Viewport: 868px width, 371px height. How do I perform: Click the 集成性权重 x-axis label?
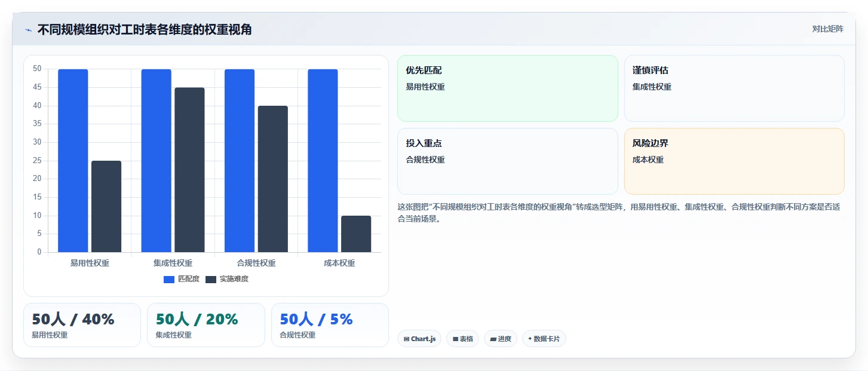click(x=173, y=263)
